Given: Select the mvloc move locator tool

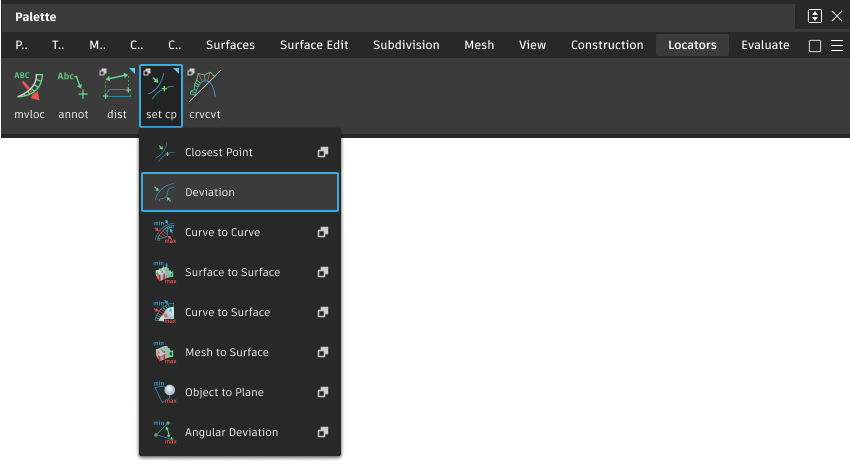Looking at the screenshot, I should point(28,89).
